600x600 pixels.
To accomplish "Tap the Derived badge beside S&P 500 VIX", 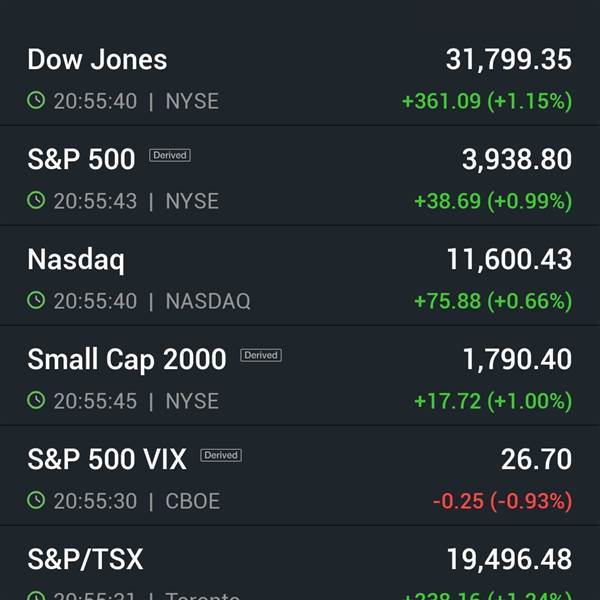I will tap(221, 455).
